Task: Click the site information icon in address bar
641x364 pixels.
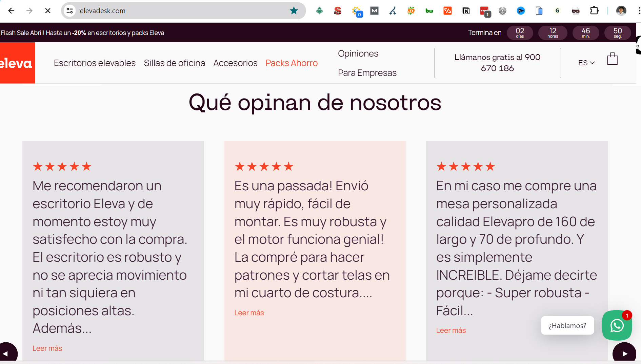Action: (x=70, y=11)
